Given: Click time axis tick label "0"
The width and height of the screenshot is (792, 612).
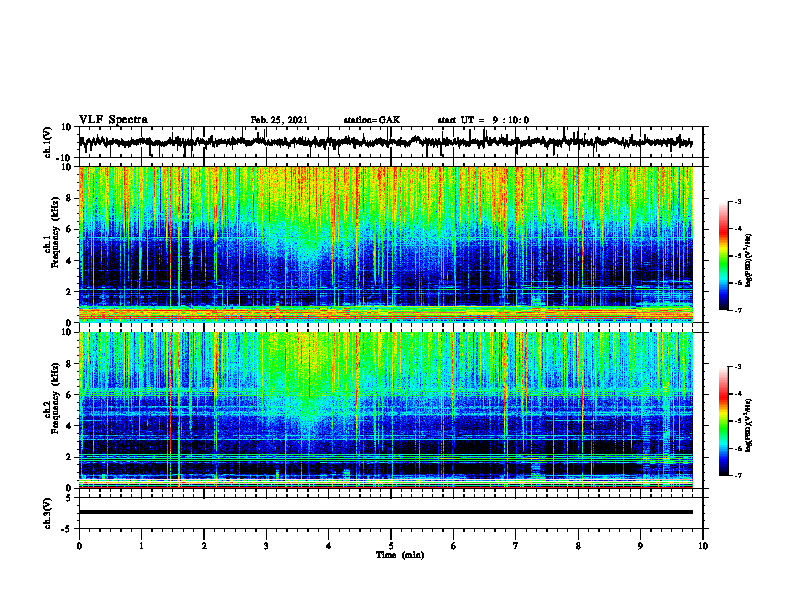Looking at the screenshot, I should (79, 546).
